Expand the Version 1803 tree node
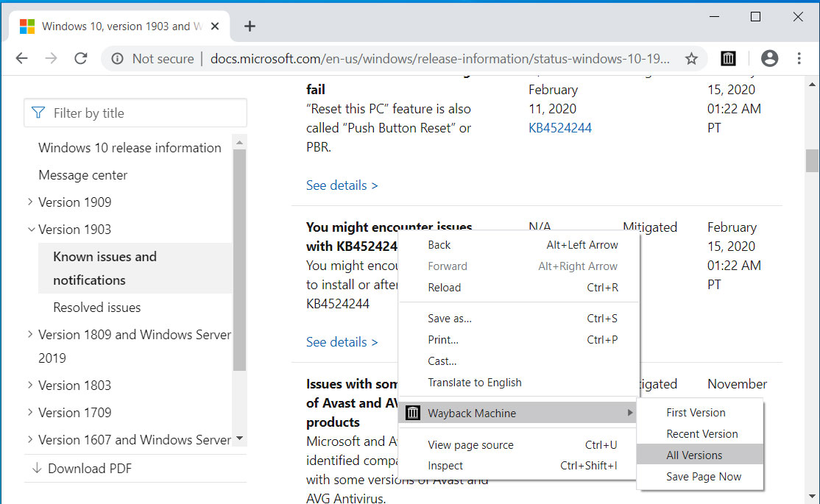 pos(29,385)
